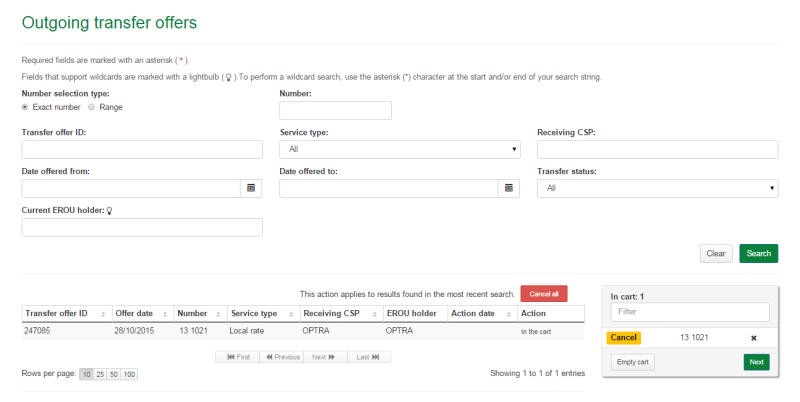Click number 13 1021 in results table

point(193,331)
